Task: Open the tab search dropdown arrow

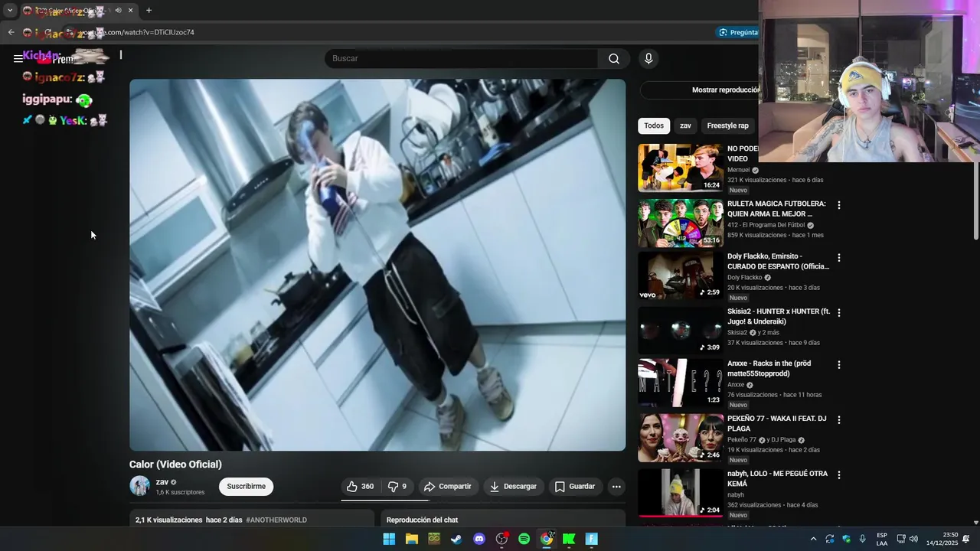Action: (10, 11)
